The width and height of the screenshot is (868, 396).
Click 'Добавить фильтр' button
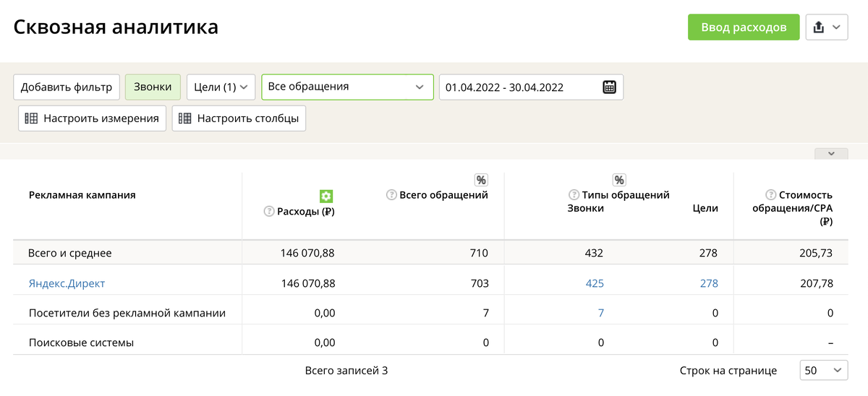point(67,87)
